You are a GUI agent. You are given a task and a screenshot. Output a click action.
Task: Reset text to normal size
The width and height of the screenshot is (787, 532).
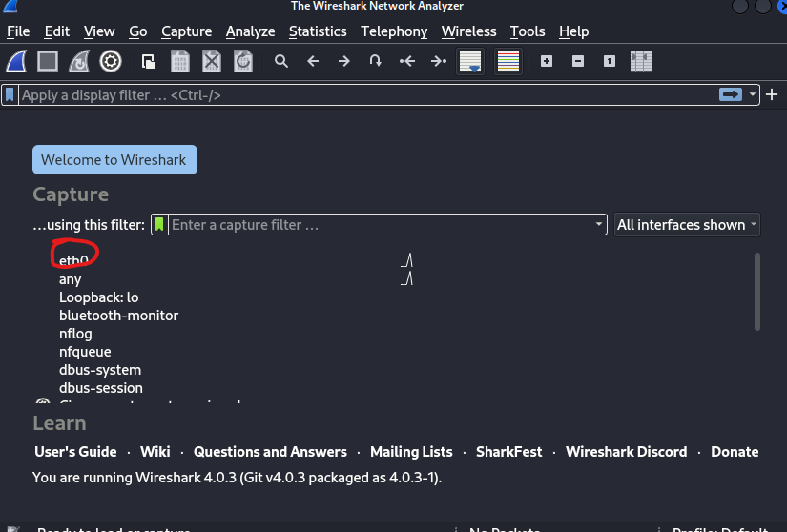[610, 61]
